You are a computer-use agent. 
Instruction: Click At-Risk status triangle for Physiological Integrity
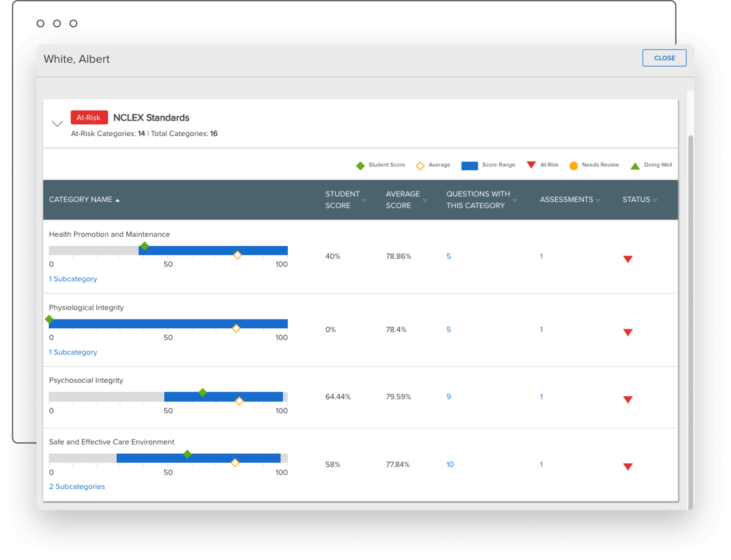point(628,332)
